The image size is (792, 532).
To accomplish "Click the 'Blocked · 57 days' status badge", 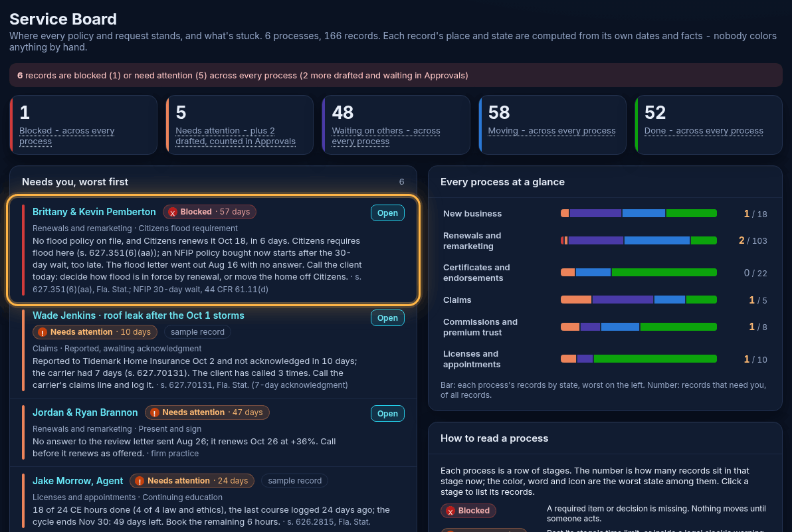I will pyautogui.click(x=209, y=212).
